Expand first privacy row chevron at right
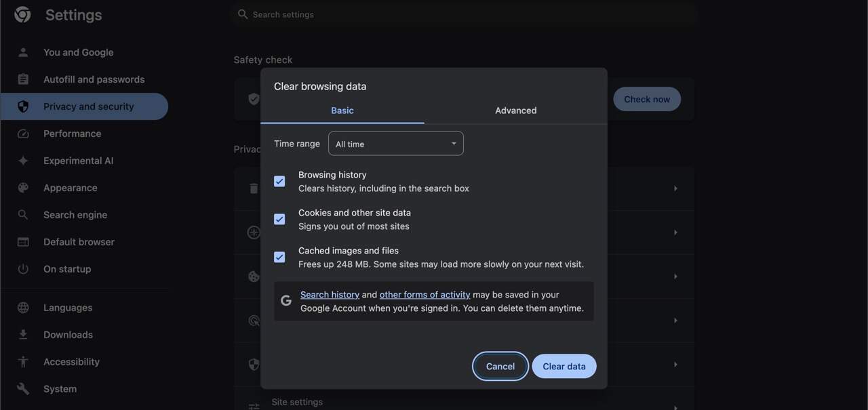The height and width of the screenshot is (410, 868). pos(675,188)
